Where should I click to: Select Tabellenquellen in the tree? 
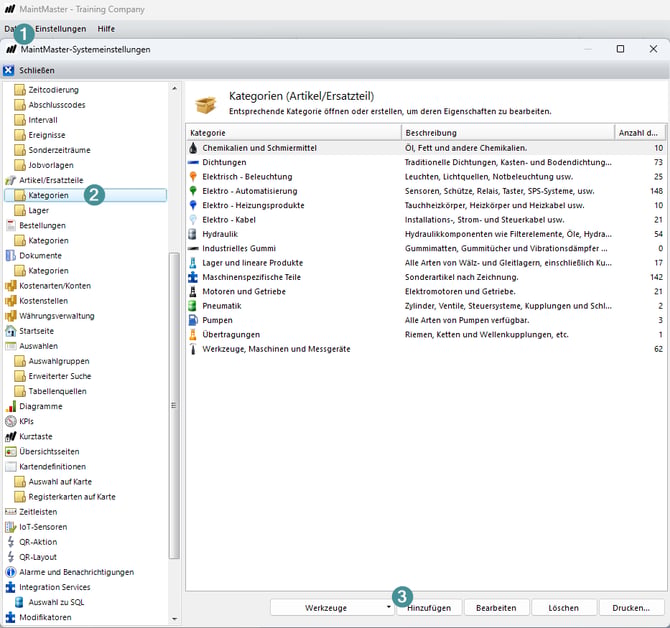click(57, 391)
